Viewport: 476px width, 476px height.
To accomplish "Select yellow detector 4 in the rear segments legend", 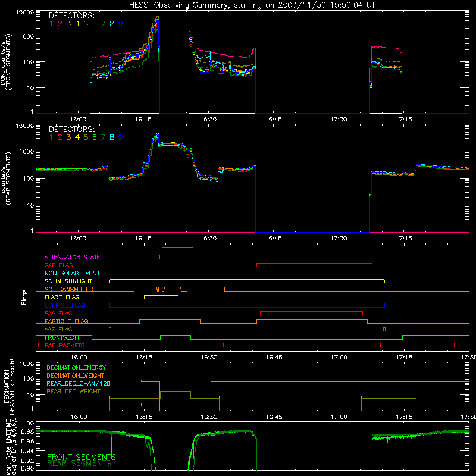I will pos(77,137).
